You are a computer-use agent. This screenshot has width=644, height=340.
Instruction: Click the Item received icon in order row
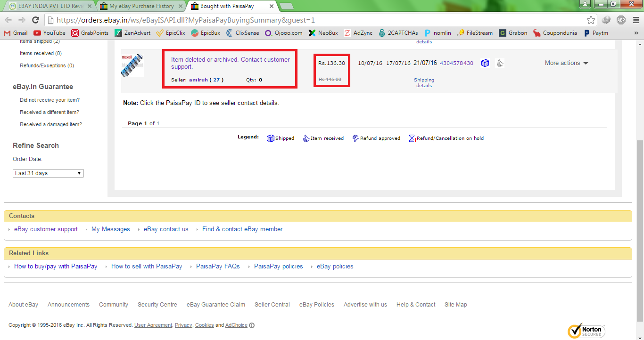click(x=500, y=63)
